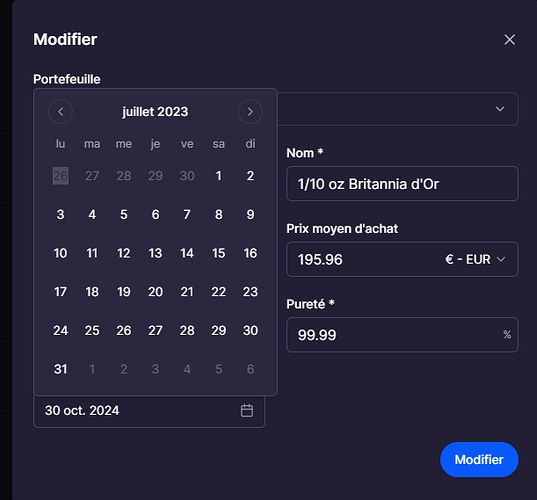Click the juillet 2023 month header

click(155, 112)
